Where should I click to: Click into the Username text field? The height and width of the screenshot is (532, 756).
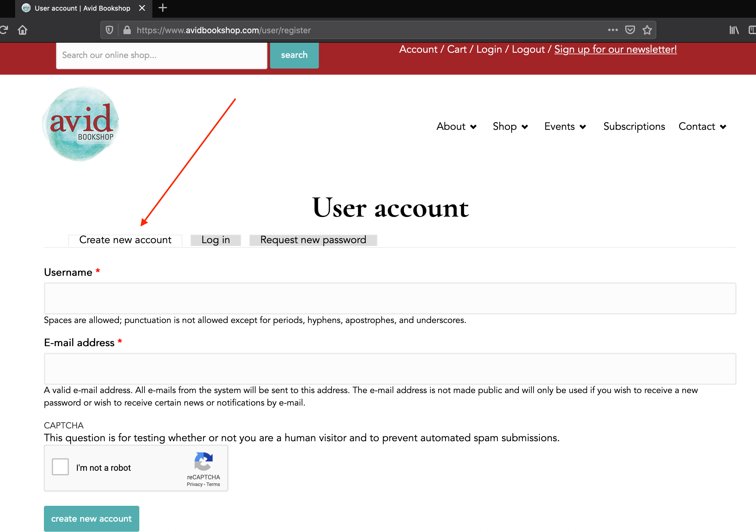point(390,298)
